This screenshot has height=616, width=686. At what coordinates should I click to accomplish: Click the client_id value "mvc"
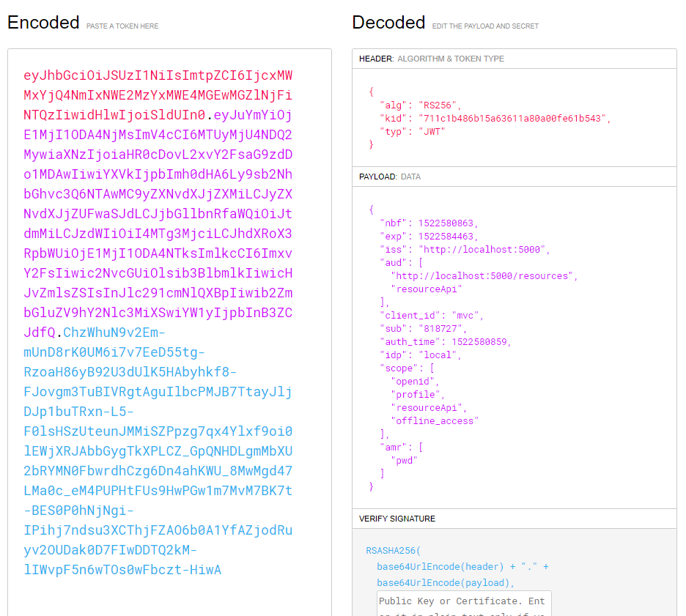point(466,315)
